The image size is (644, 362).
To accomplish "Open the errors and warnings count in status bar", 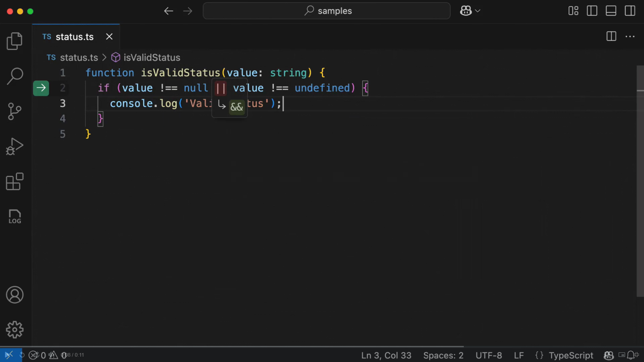I will (48, 355).
